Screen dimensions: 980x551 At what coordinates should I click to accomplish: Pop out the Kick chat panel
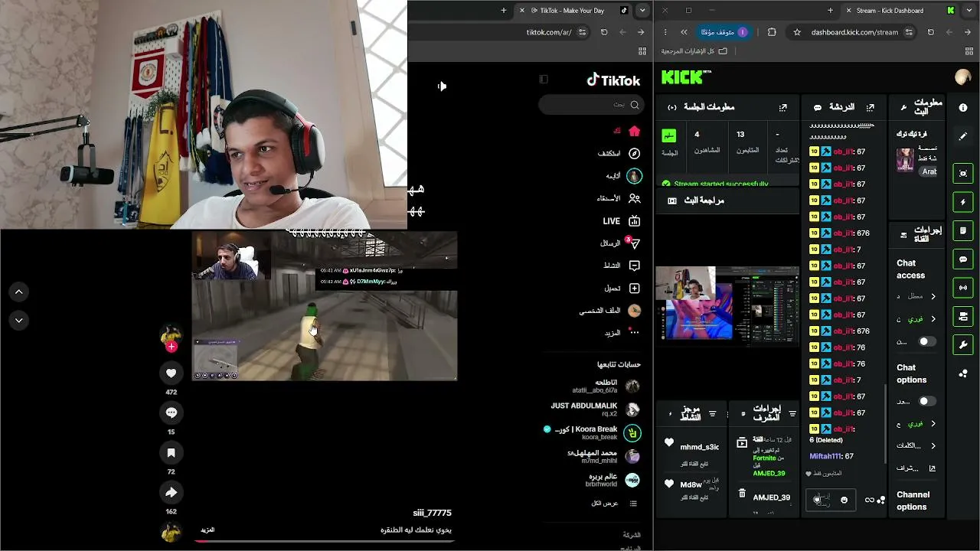coord(870,108)
